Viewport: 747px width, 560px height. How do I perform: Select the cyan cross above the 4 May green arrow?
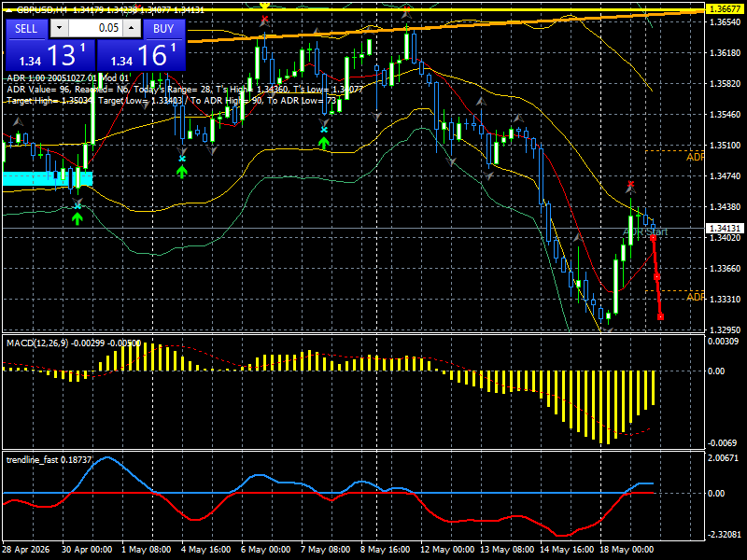[x=182, y=159]
